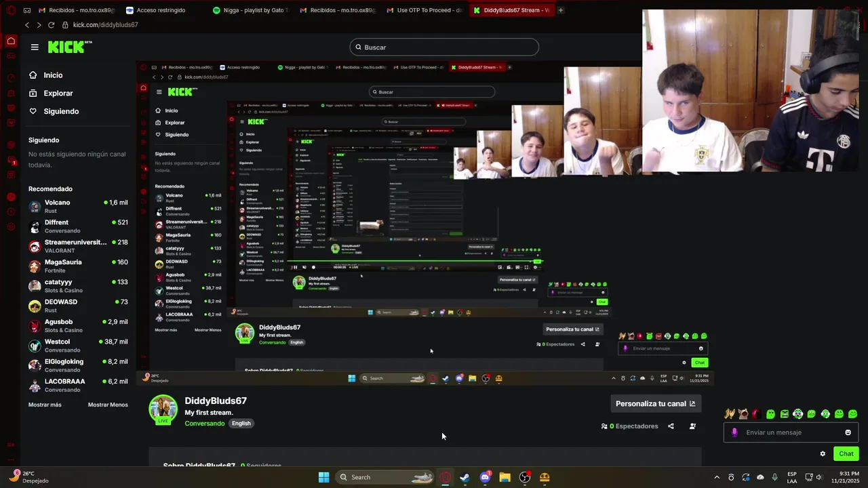
Task: Open MagaSauria recommended channel
Action: point(78,266)
